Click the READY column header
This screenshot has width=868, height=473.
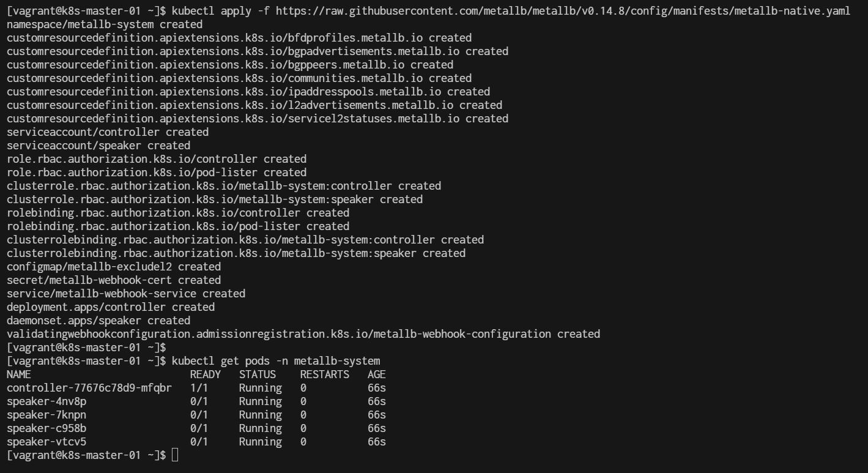click(x=206, y=374)
